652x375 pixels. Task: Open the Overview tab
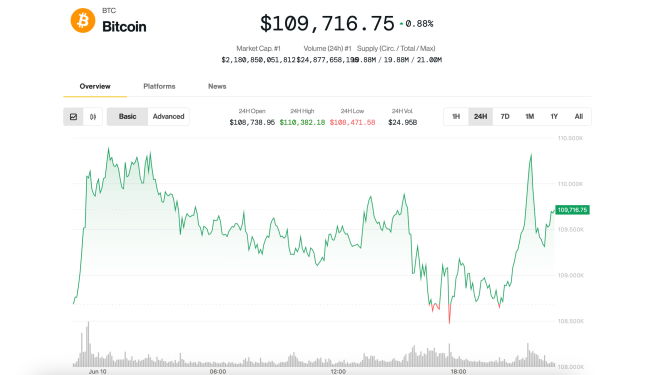pyautogui.click(x=95, y=86)
